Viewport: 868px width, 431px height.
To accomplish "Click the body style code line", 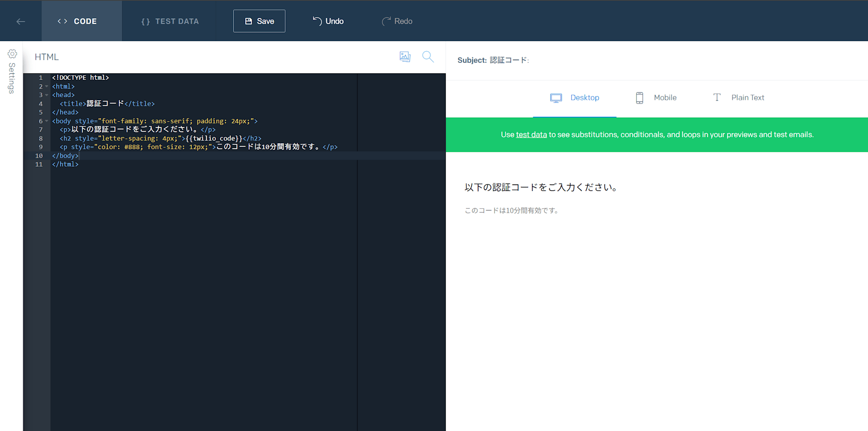I will (155, 121).
